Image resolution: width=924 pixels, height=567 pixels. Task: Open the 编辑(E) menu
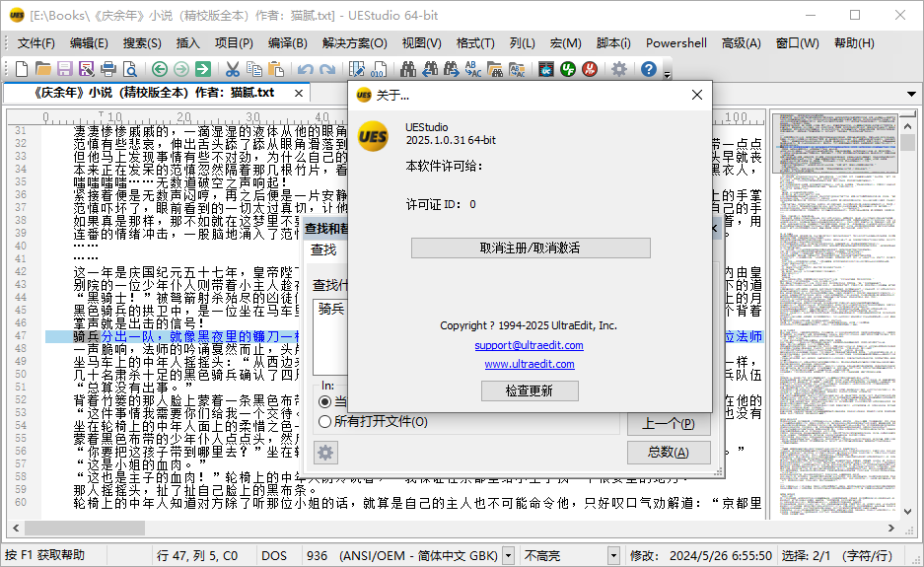click(89, 43)
